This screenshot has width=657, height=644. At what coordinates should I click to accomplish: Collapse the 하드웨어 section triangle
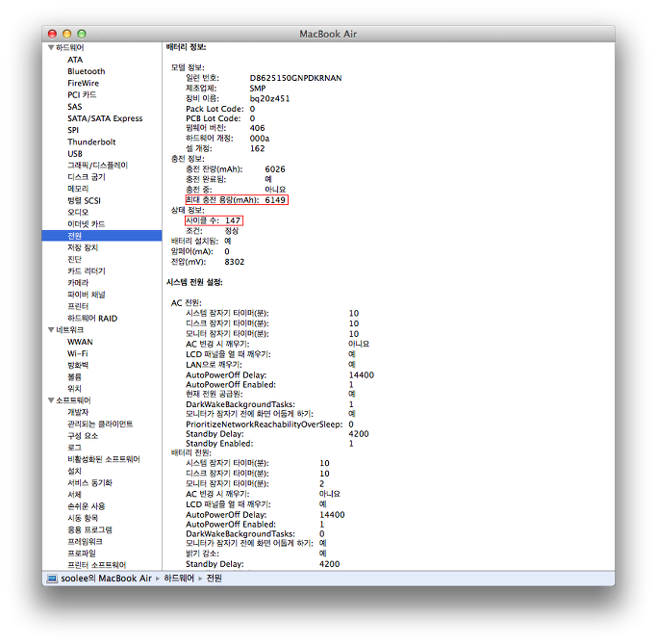(x=50, y=48)
